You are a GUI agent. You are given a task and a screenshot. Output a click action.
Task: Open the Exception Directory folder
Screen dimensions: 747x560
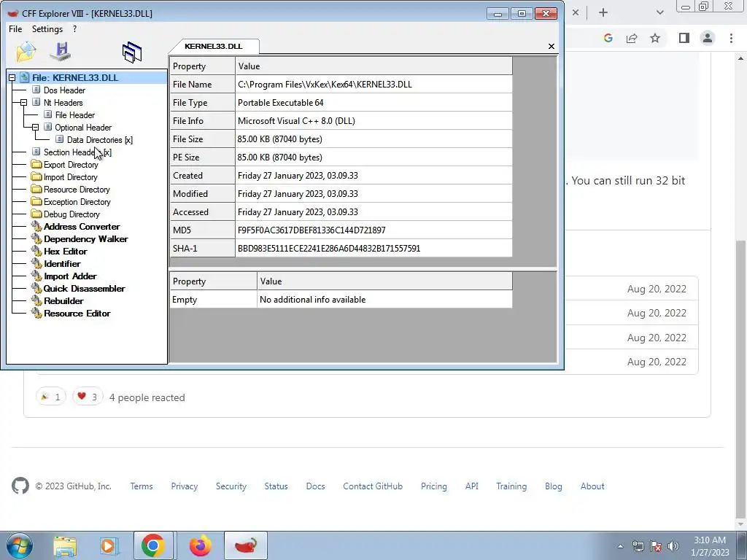tap(77, 201)
